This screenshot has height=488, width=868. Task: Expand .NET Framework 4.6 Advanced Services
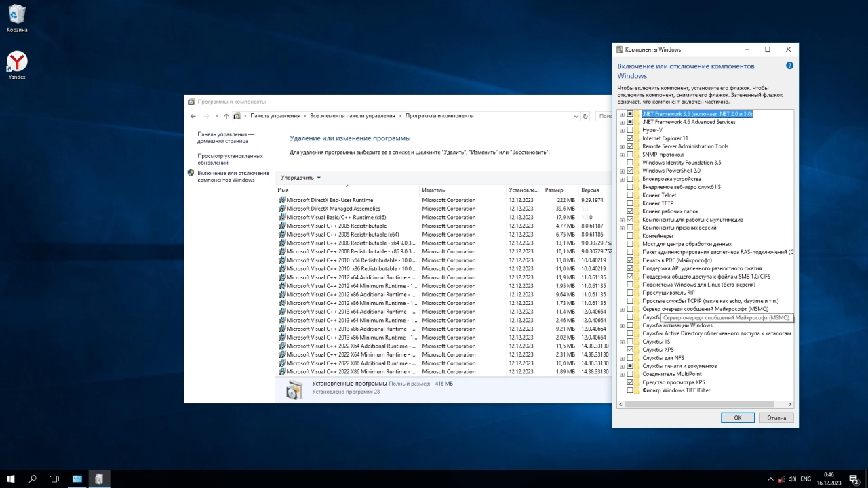[x=622, y=122]
